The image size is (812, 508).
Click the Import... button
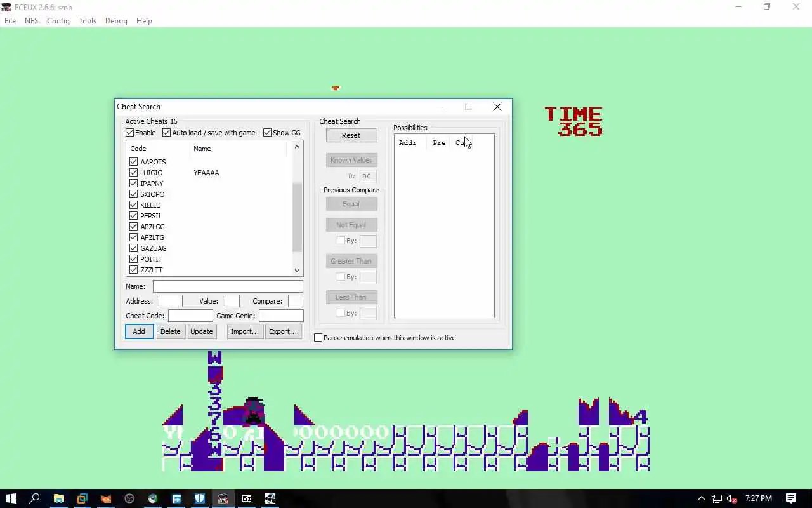245,331
